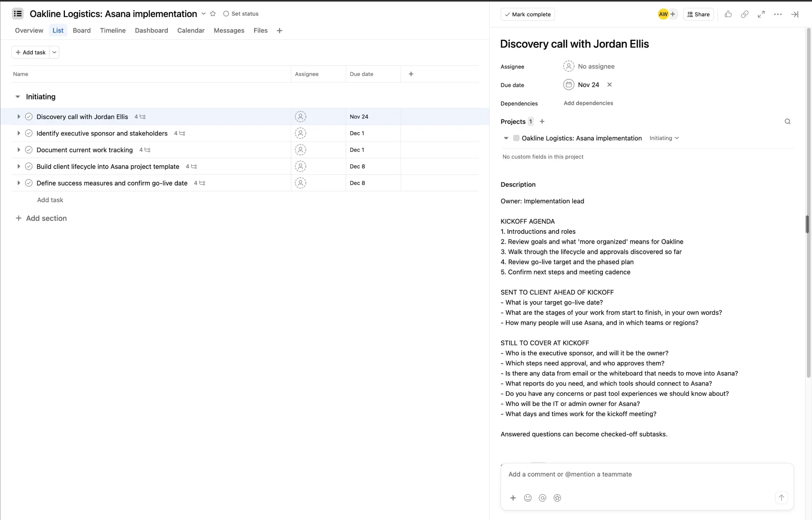Change section via Initiating dropdown in details
The width and height of the screenshot is (812, 520).
(x=664, y=138)
